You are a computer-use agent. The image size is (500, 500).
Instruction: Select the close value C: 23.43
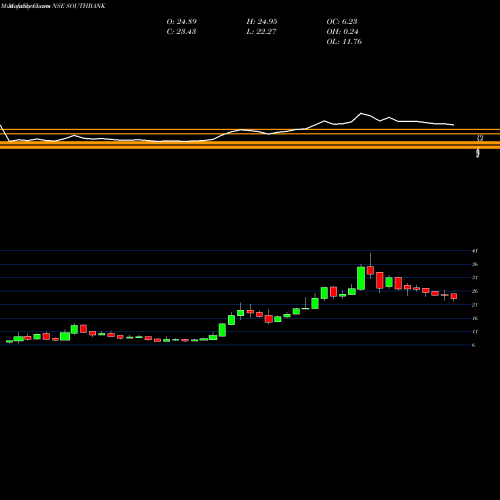coord(181,32)
